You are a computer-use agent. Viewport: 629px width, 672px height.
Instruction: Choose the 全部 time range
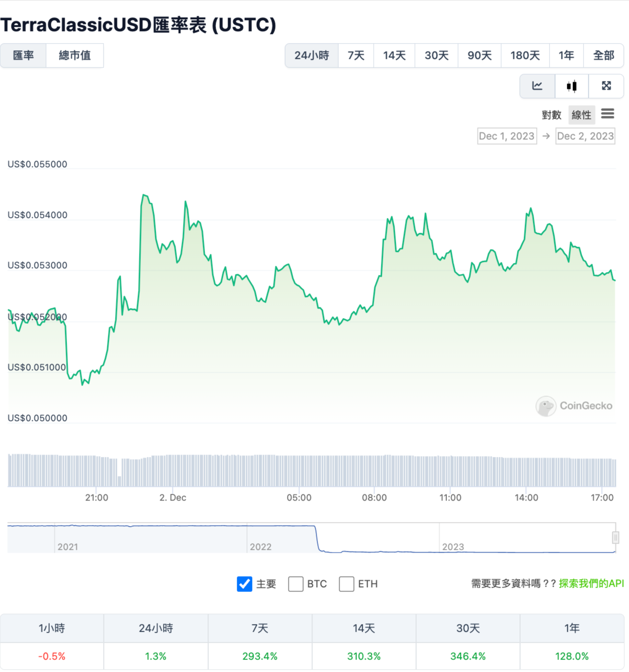coord(603,56)
